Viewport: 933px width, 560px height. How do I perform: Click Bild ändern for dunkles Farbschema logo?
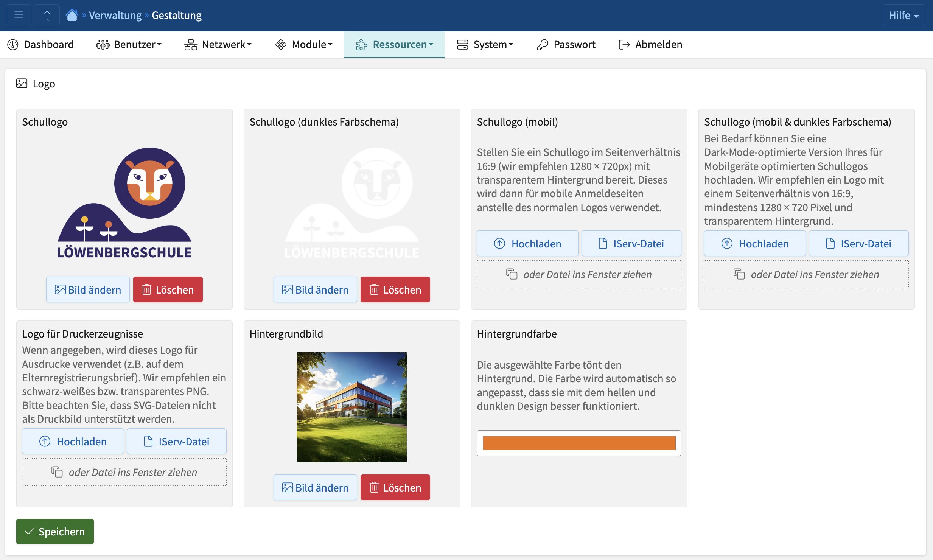pyautogui.click(x=315, y=289)
